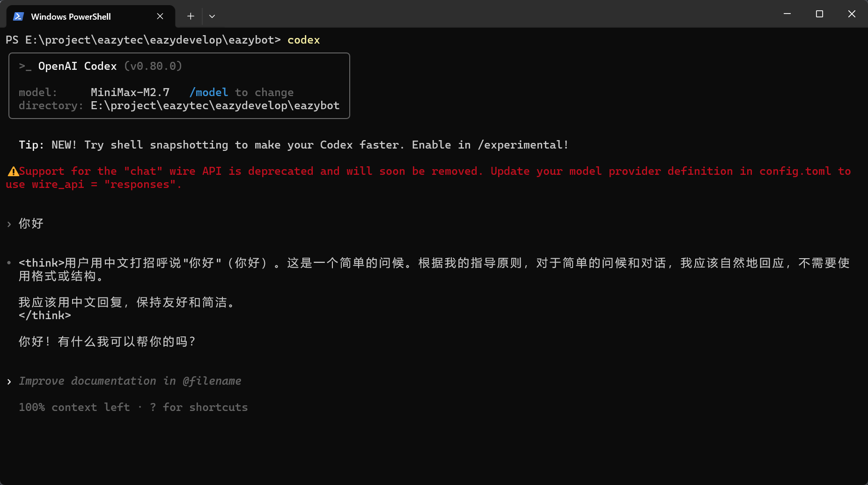Click the ? for shortcuts hint
Screen dimensions: 868x485
pyautogui.click(x=199, y=407)
